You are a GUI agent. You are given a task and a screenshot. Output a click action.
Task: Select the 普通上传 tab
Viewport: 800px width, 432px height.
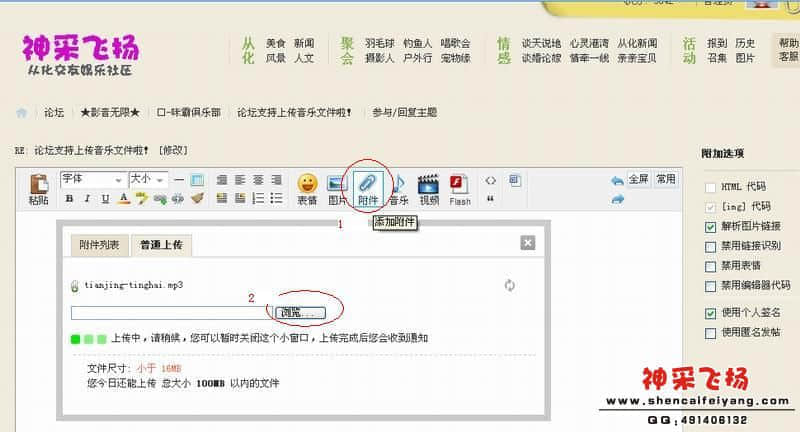161,245
